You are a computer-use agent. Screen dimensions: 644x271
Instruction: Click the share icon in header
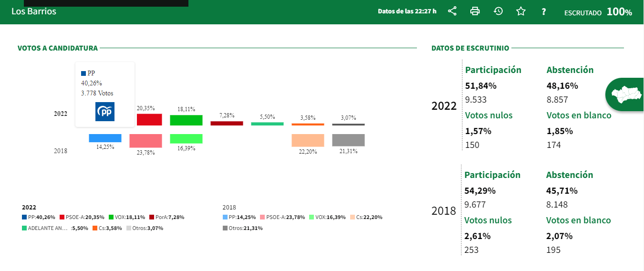(452, 11)
